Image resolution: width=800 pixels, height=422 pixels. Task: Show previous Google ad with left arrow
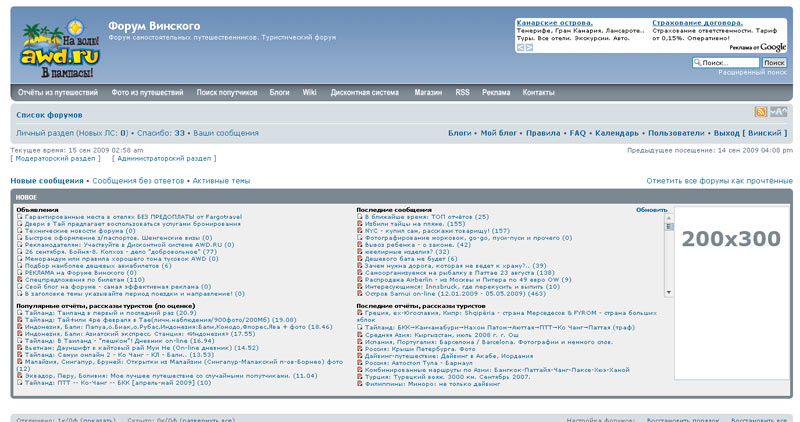520,47
